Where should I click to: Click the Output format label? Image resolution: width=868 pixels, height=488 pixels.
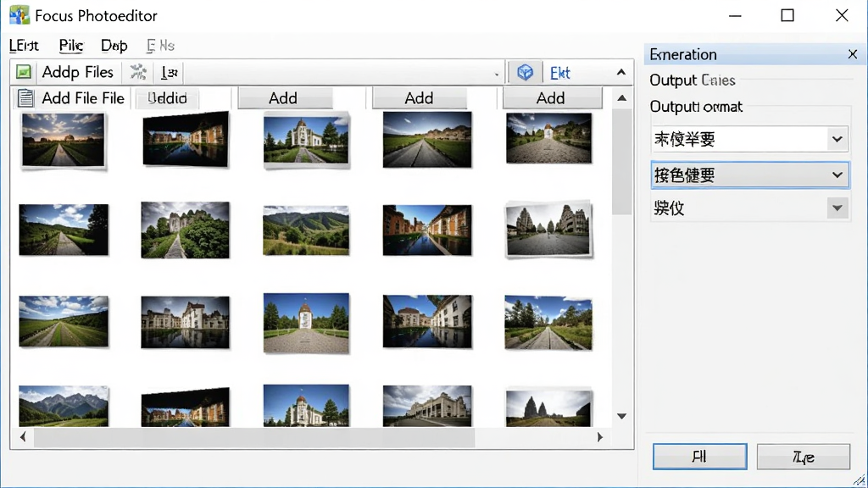point(696,107)
